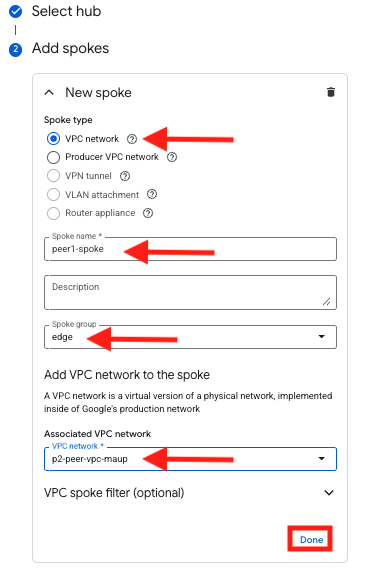Viewport: 368px width, 572px height.
Task: Click the Select hub completed checkmark icon
Action: (15, 12)
